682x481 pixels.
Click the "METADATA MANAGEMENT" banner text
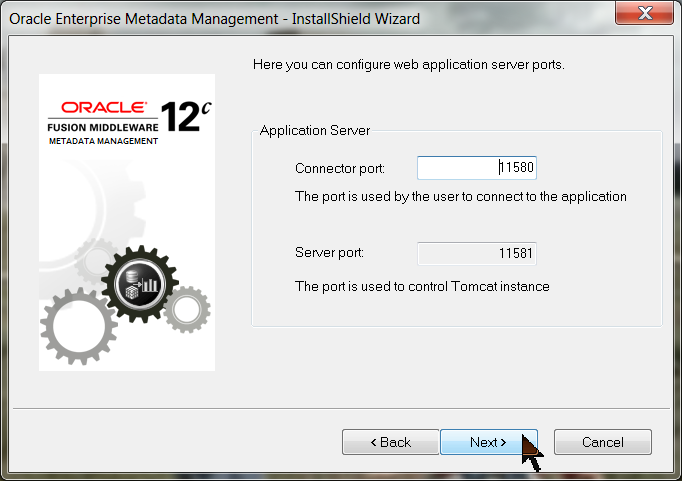click(x=103, y=142)
